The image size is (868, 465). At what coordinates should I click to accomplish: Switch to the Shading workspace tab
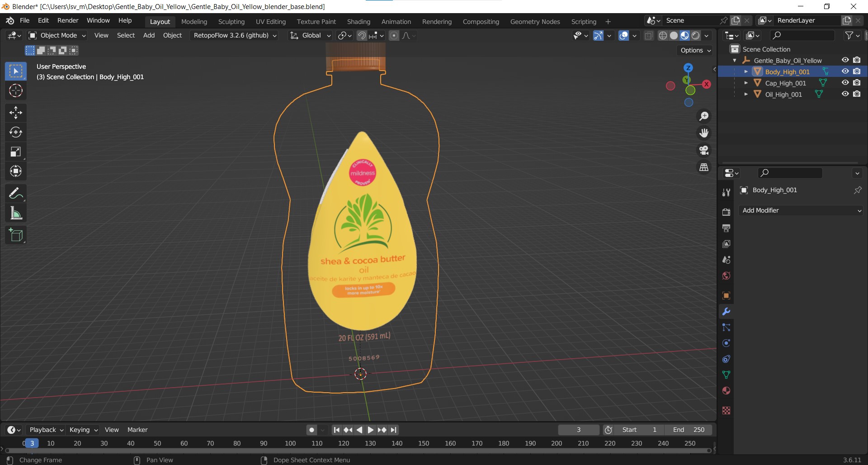point(359,21)
